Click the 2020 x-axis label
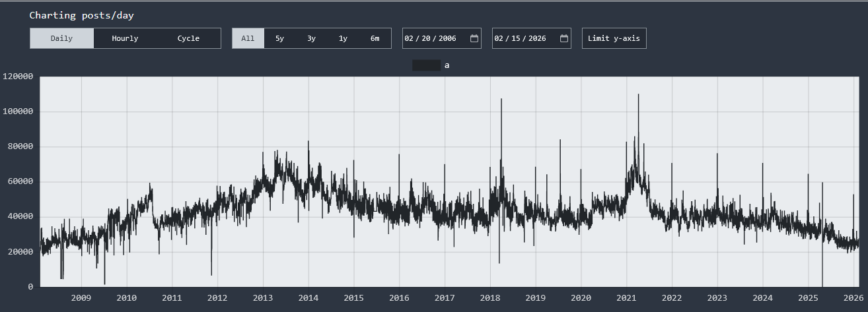Image resolution: width=868 pixels, height=312 pixels. click(581, 297)
